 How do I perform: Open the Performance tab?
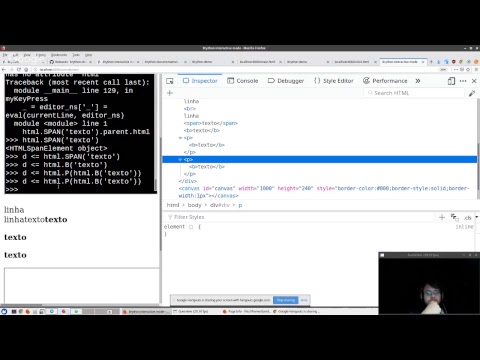[x=385, y=81]
